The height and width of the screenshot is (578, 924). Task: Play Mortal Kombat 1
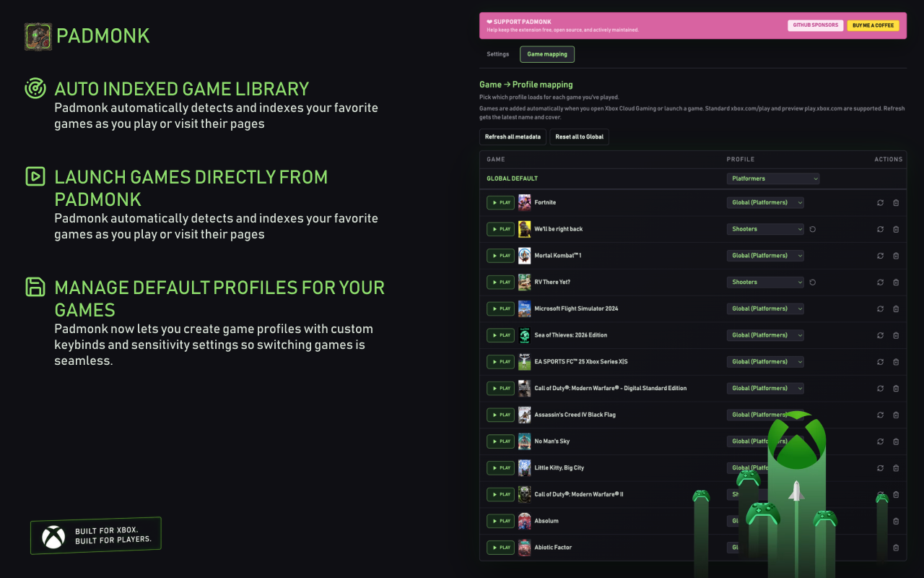500,256
